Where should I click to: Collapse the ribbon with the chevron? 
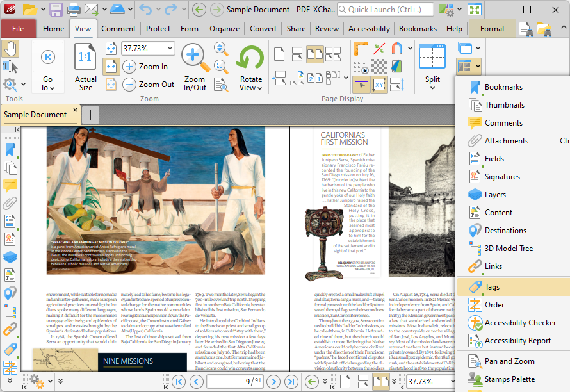coord(563,28)
